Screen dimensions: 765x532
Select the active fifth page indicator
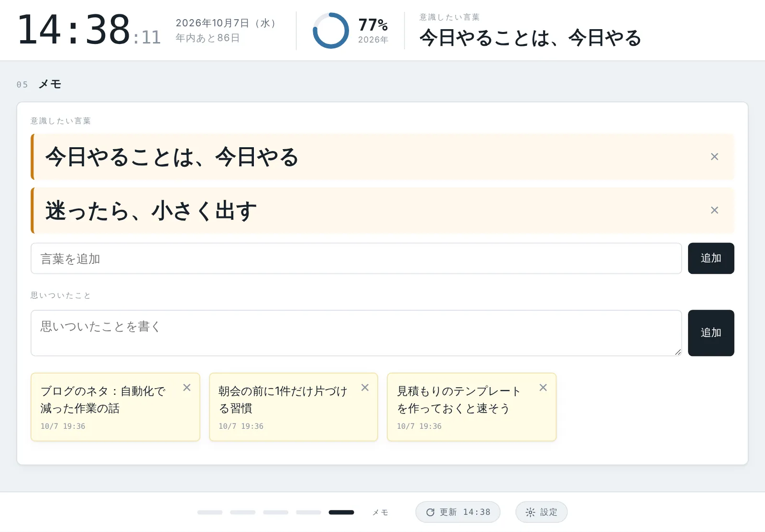tap(341, 512)
